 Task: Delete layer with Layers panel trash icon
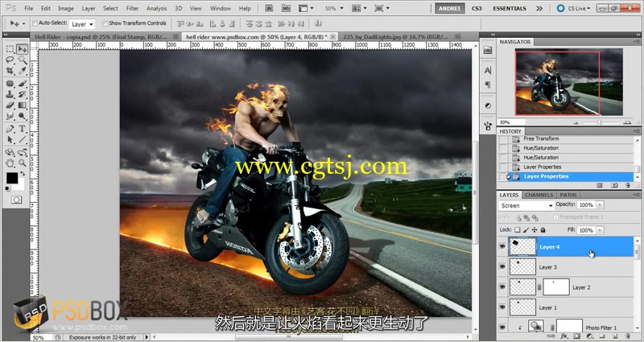click(x=626, y=336)
